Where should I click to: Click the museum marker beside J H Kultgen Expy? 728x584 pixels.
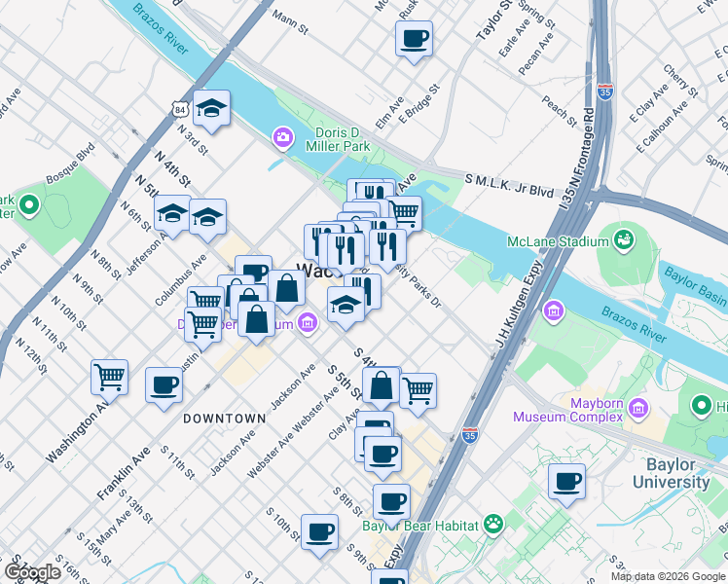point(554,310)
